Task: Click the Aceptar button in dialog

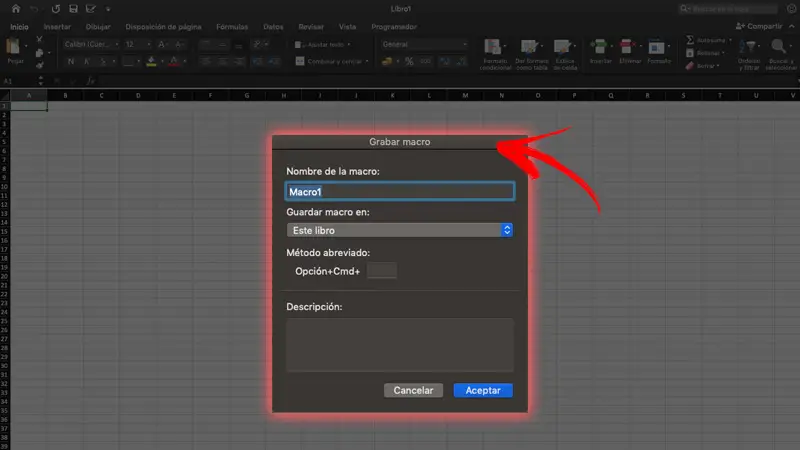Action: point(483,390)
